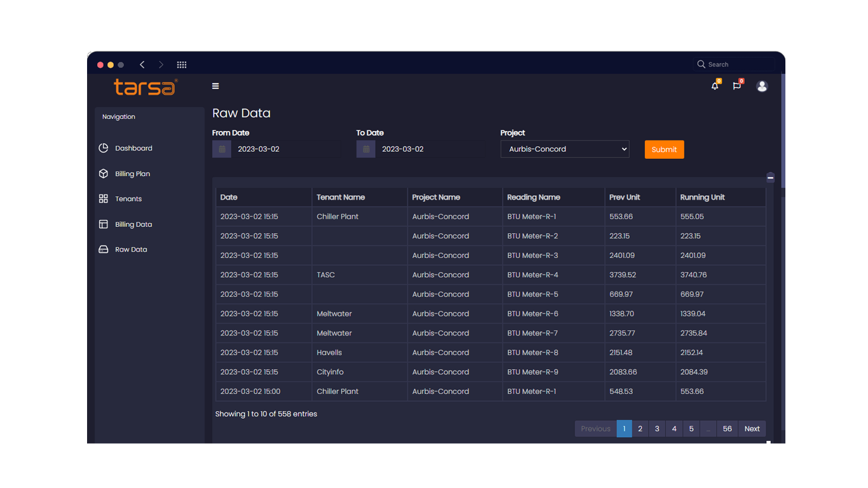Jump to page 56 of results
Viewport: 868px width, 488px height.
click(727, 429)
